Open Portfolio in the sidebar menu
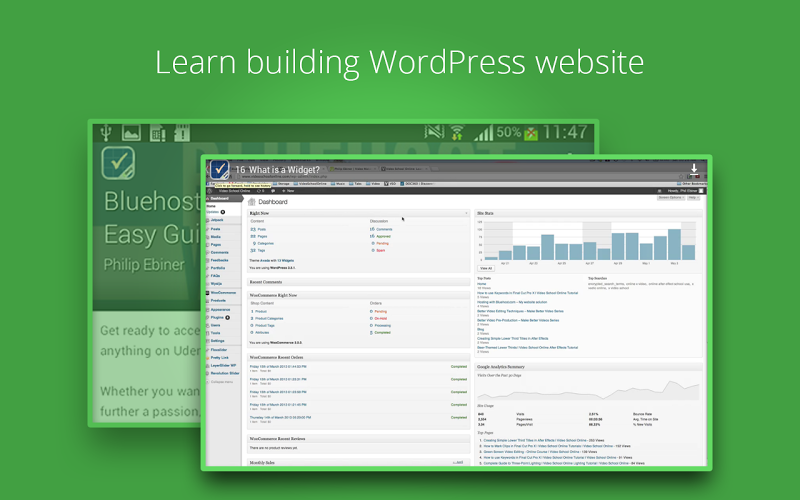This screenshot has width=800, height=500. point(218,268)
